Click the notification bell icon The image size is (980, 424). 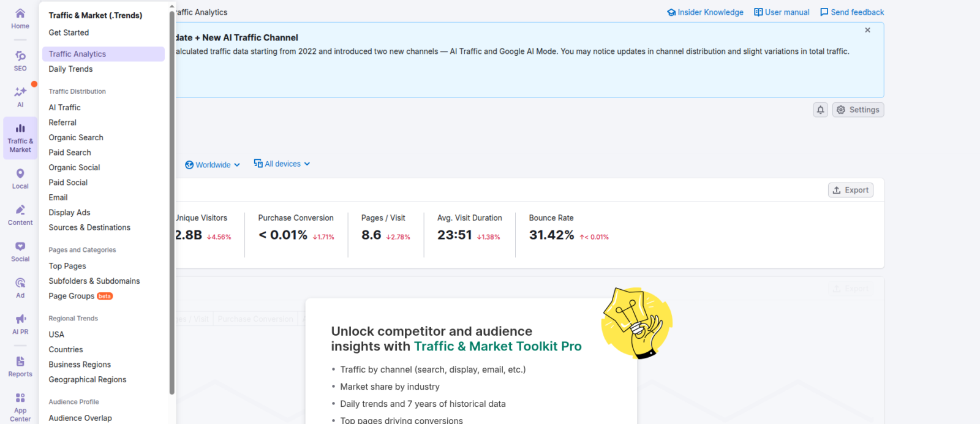[x=820, y=110]
